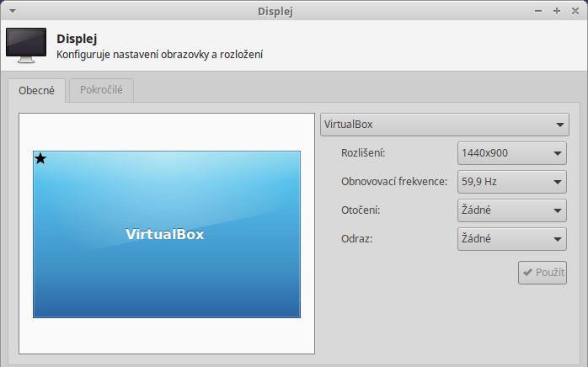Click the primary display star icon
Image resolution: width=588 pixels, height=367 pixels.
[x=40, y=158]
